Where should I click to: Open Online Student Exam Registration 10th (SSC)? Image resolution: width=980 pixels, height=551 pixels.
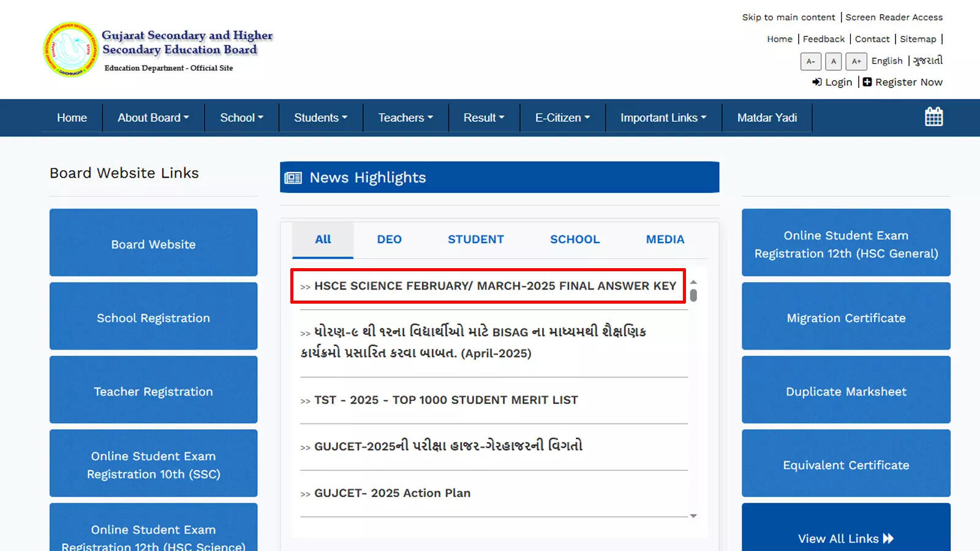point(153,463)
